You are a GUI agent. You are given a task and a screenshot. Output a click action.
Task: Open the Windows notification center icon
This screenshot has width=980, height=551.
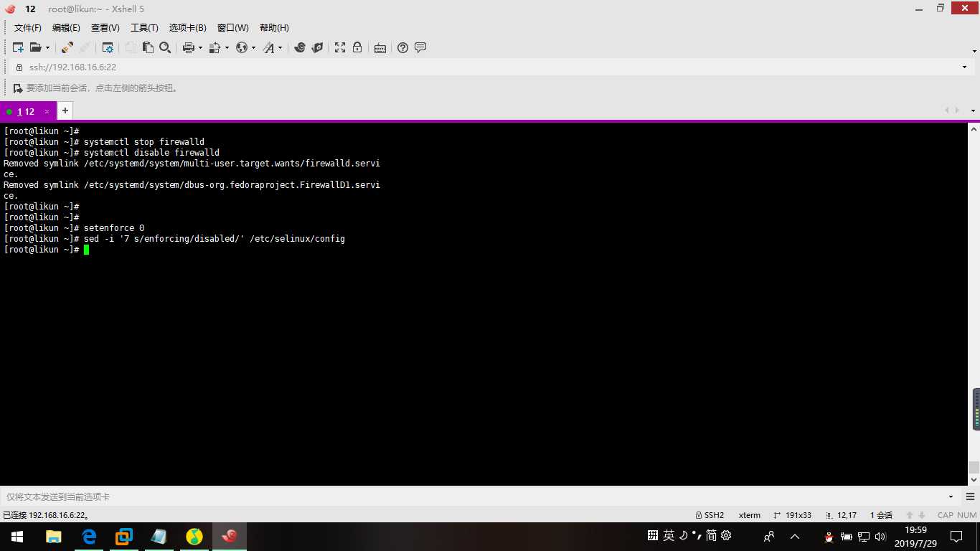(x=956, y=537)
